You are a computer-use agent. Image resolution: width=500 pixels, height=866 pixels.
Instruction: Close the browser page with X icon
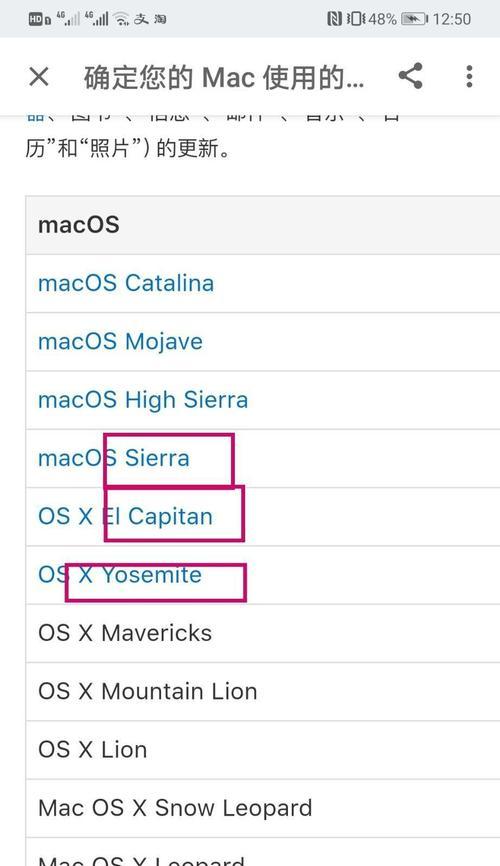click(x=39, y=77)
